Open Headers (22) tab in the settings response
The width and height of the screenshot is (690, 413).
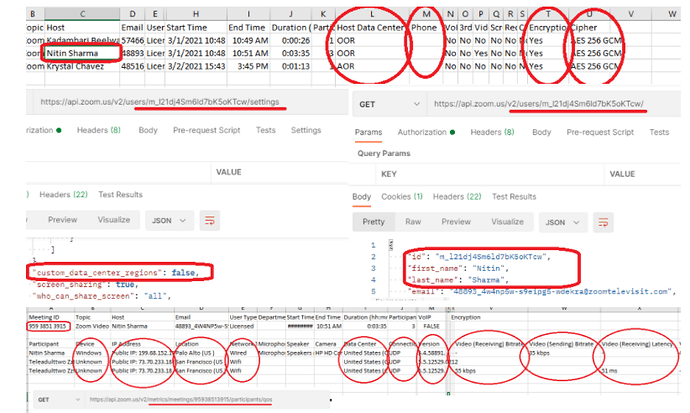[63, 195]
